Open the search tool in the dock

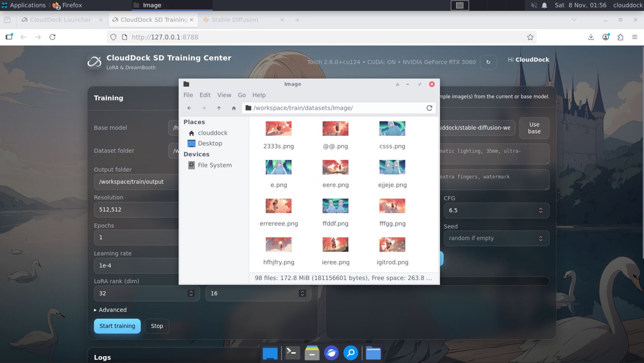[x=350, y=353]
